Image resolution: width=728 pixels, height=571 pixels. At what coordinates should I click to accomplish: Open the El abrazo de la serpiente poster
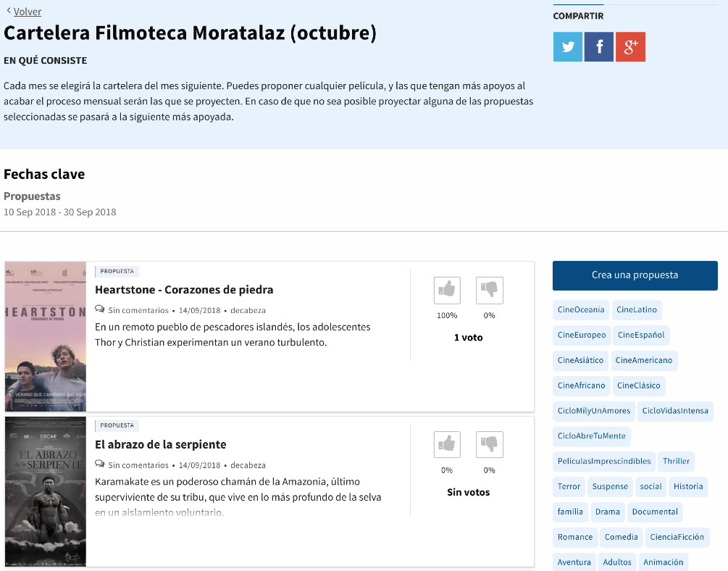45,491
